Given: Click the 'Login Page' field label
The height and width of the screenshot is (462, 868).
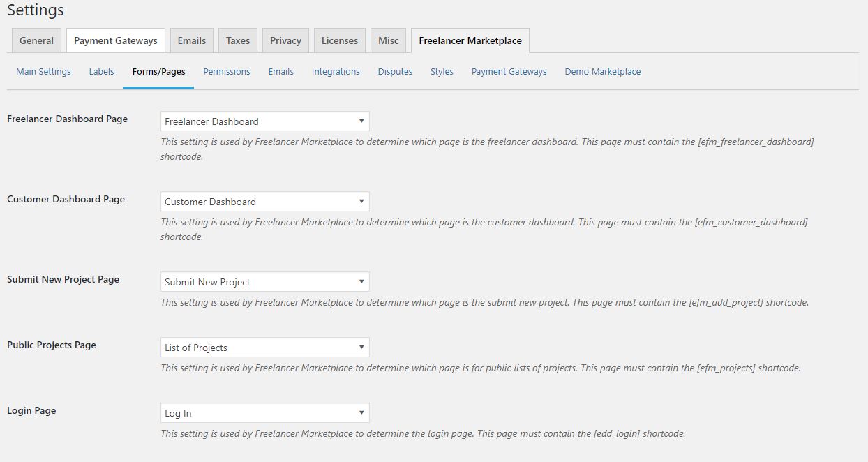Looking at the screenshot, I should click(x=31, y=410).
